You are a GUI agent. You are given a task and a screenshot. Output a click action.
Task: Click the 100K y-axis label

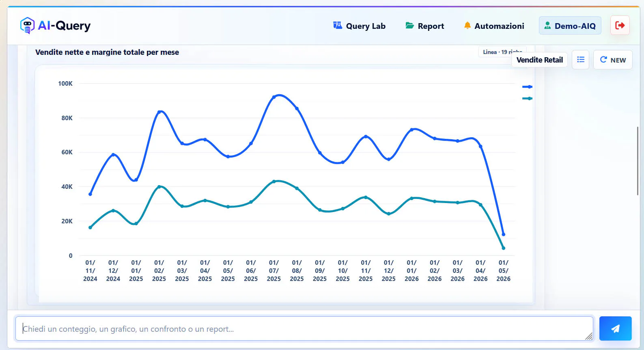point(65,83)
